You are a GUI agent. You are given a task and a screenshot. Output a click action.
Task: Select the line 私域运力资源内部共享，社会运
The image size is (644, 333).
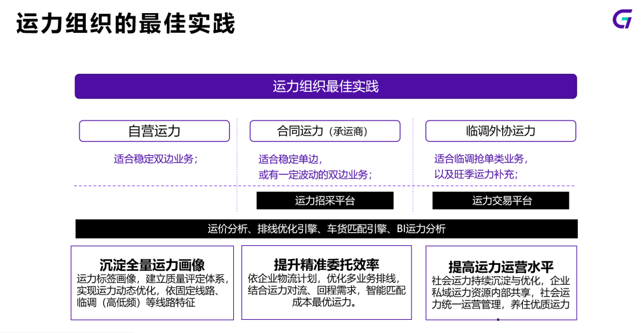501,292
